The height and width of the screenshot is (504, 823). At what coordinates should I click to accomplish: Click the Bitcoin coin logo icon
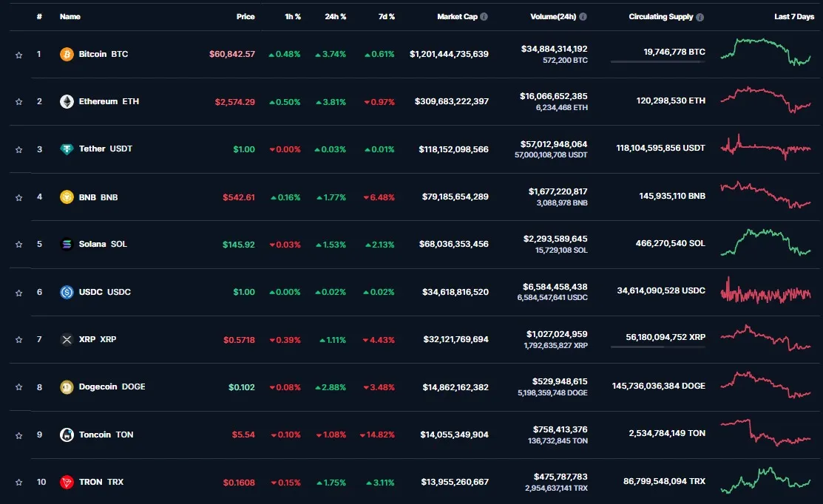click(67, 54)
